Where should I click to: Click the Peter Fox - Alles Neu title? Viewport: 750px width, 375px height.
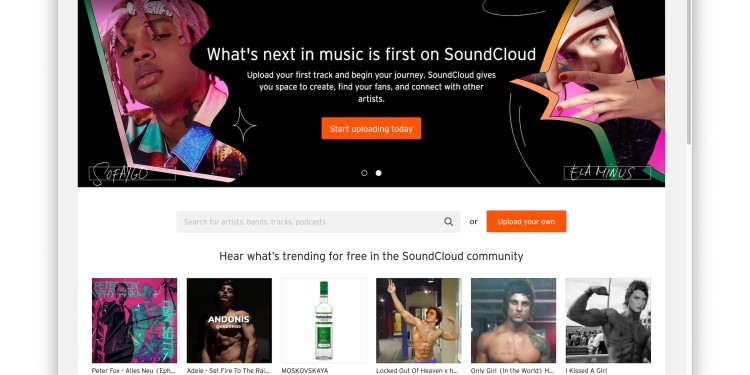[134, 371]
